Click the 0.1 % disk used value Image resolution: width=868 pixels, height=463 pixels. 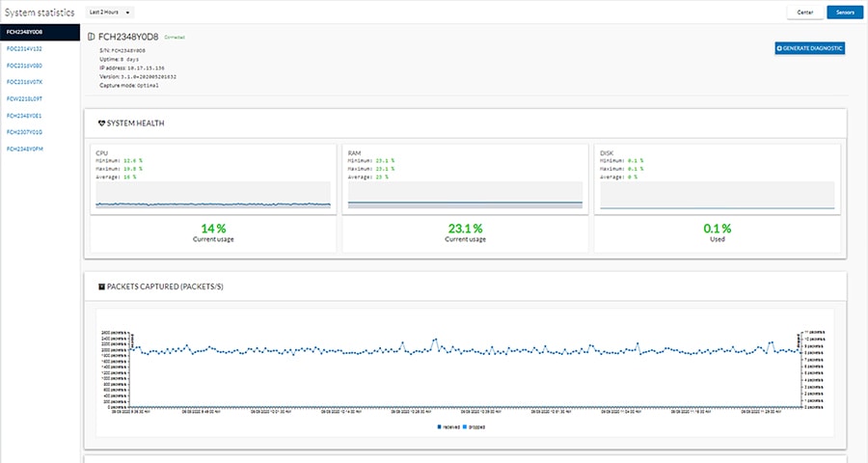click(718, 229)
